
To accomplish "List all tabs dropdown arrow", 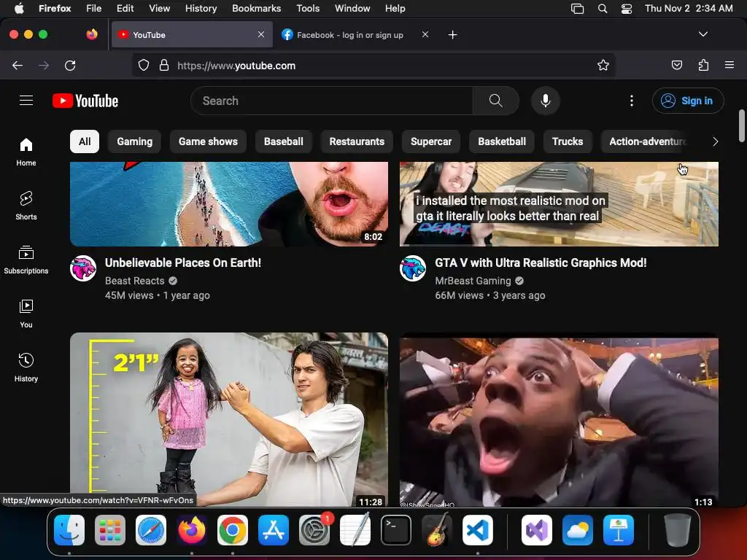I will (703, 34).
